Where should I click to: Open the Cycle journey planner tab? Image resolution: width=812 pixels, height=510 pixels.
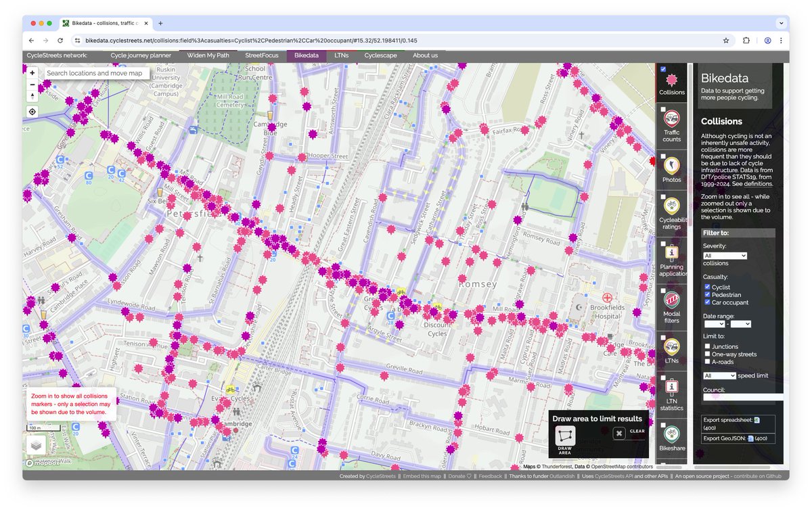(x=141, y=55)
